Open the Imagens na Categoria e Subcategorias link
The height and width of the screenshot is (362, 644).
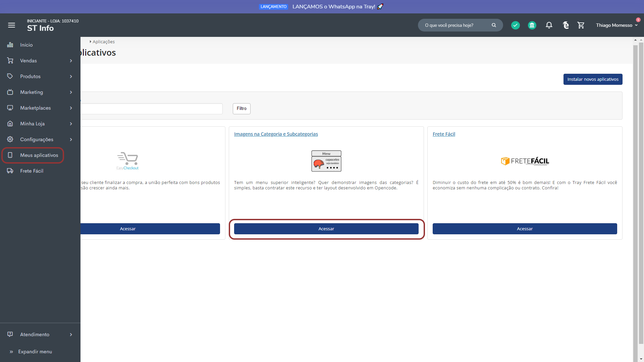[276, 134]
